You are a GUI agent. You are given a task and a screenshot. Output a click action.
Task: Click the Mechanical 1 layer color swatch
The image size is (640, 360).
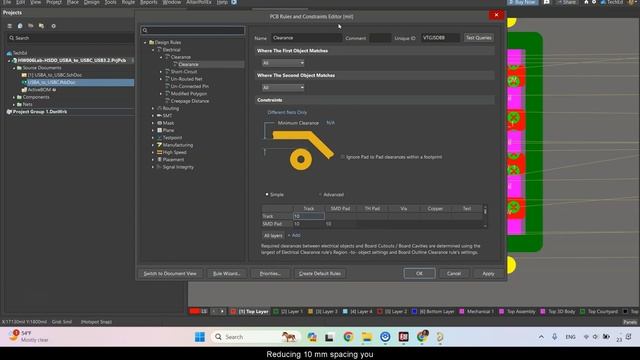462,312
